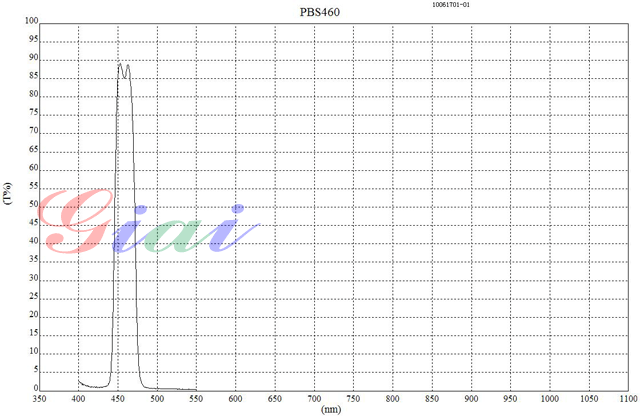
Task: Click the 600 nm x-axis tick label
Action: pos(236,398)
